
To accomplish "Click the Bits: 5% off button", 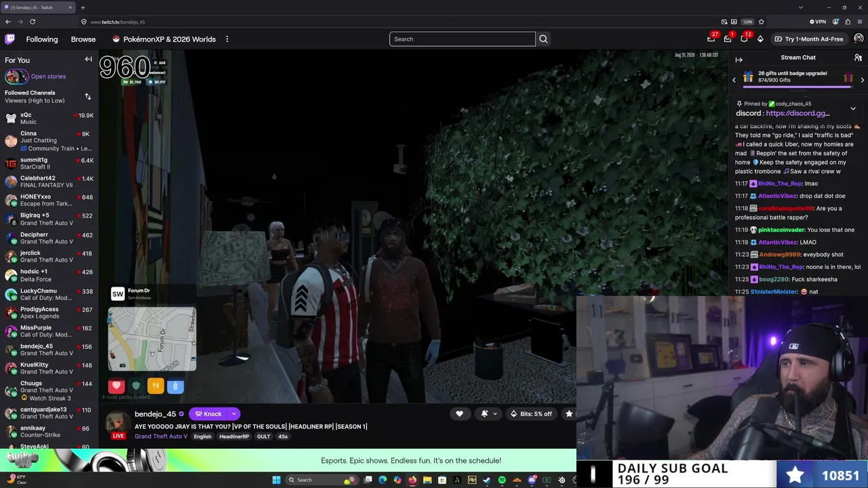I will (531, 414).
